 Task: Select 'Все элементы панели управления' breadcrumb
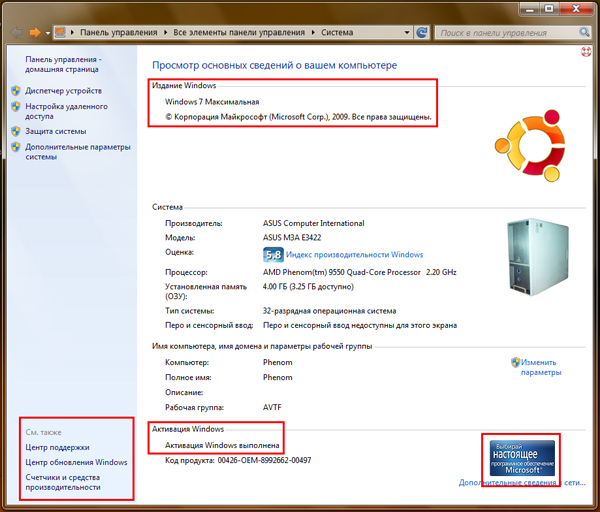(x=239, y=33)
